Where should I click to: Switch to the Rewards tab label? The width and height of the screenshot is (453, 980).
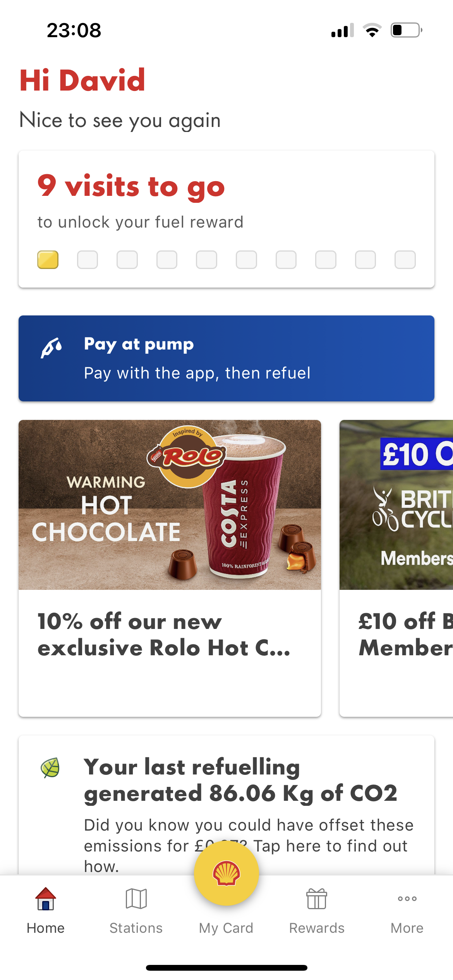tap(317, 928)
